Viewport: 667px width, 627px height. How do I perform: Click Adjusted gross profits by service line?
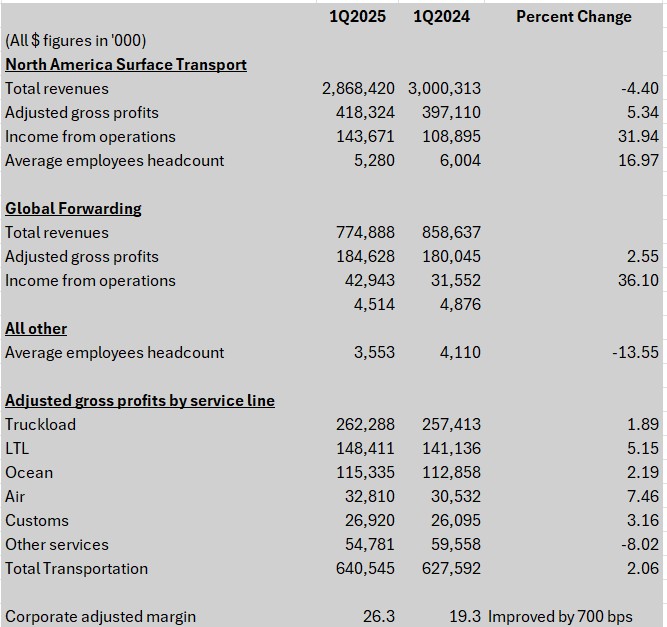point(140,401)
